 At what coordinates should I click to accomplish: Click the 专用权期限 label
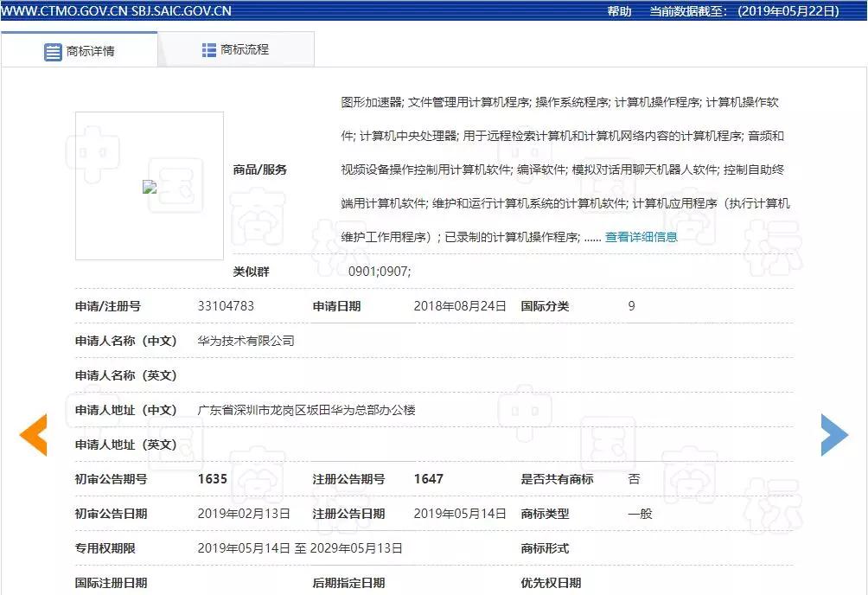[x=105, y=548]
